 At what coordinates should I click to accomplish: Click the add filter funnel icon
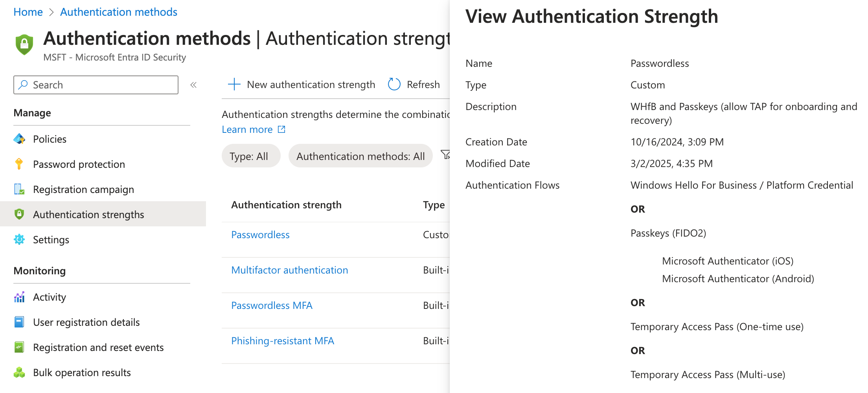445,155
